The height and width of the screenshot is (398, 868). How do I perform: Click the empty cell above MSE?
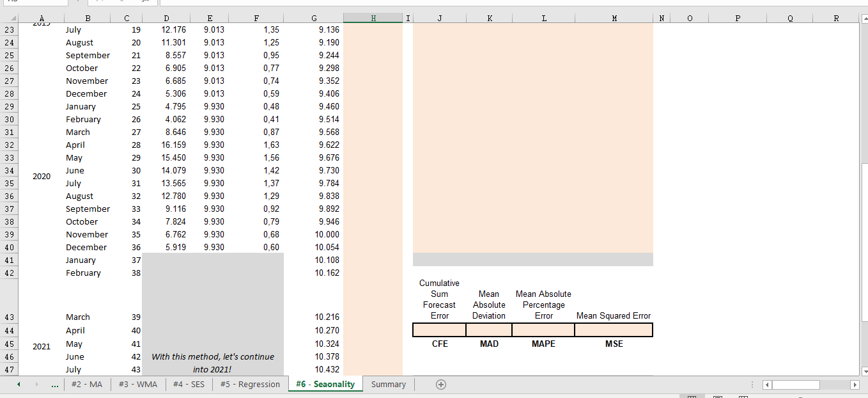pyautogui.click(x=614, y=330)
